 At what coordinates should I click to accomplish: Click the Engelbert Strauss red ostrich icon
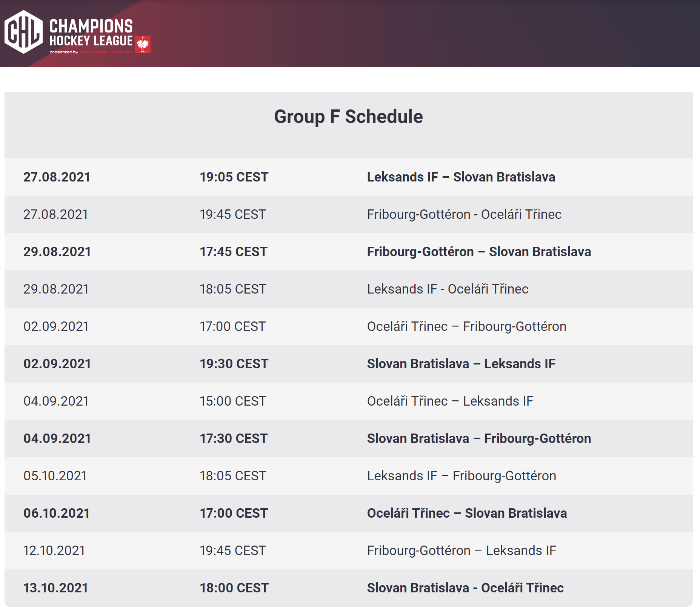click(143, 45)
